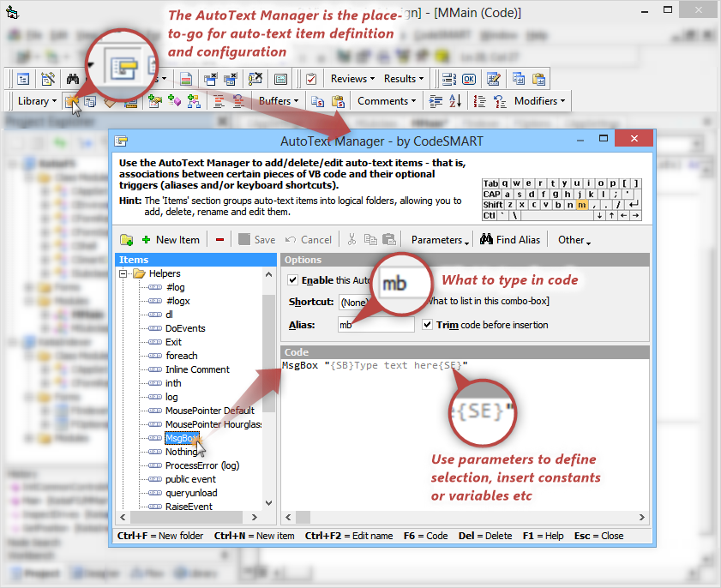The width and height of the screenshot is (721, 588).
Task: Click the paste icon in AutoText Manager toolbar
Action: pos(389,239)
